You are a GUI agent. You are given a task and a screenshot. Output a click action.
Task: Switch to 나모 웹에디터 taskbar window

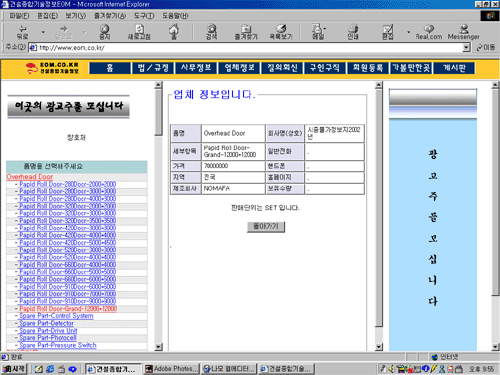click(x=229, y=369)
